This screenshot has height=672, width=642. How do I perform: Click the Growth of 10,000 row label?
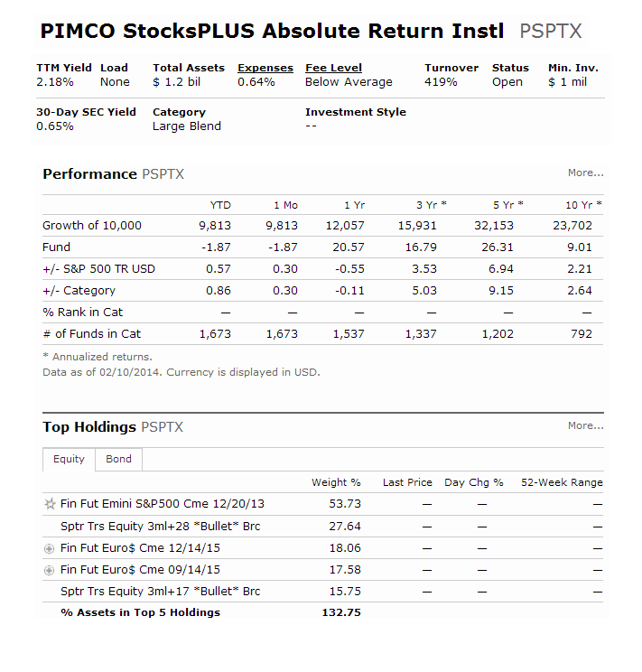click(92, 226)
